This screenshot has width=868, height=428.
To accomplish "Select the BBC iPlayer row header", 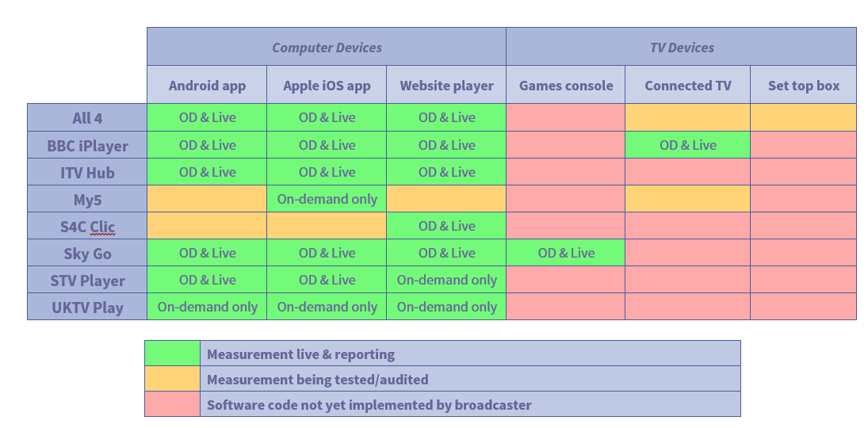I will (x=87, y=146).
